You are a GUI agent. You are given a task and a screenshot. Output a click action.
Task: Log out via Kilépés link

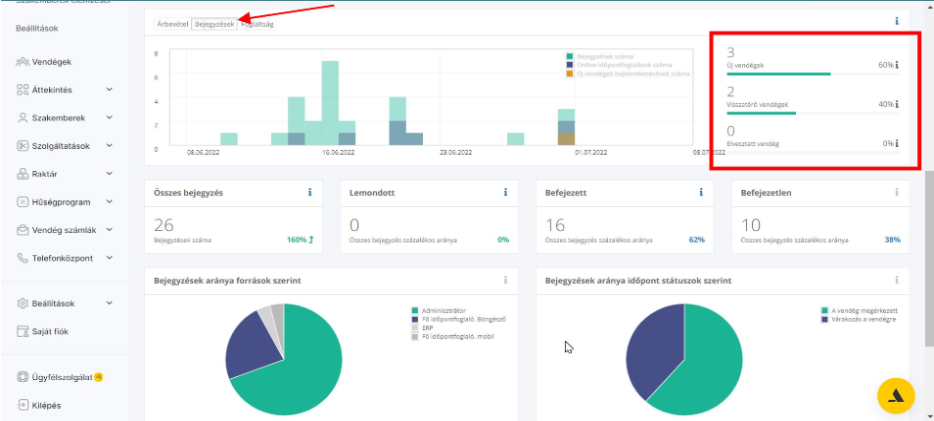click(x=46, y=405)
